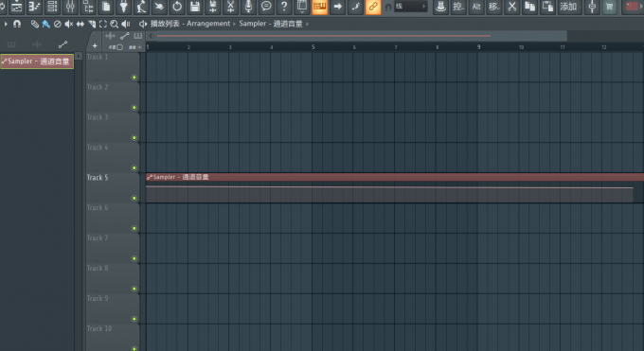Click the playlist magnet snap icon
Viewport: 644px width, 351px height.
[x=17, y=25]
